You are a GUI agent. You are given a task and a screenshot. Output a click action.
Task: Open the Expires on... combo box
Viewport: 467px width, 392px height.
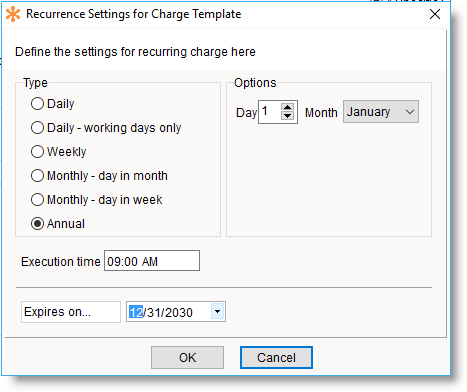click(x=71, y=312)
